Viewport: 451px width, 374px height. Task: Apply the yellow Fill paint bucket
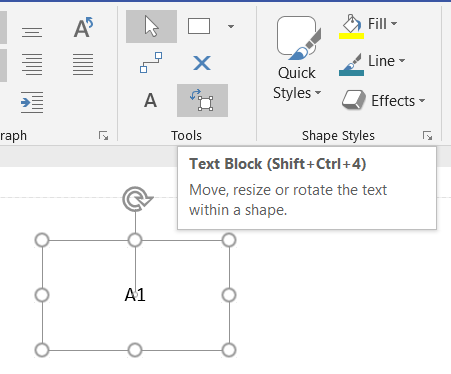point(351,26)
